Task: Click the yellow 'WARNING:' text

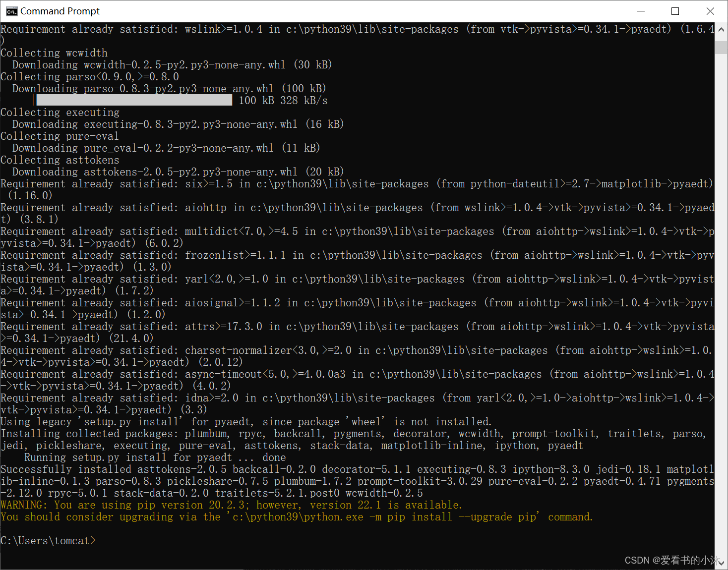Action: [23, 505]
